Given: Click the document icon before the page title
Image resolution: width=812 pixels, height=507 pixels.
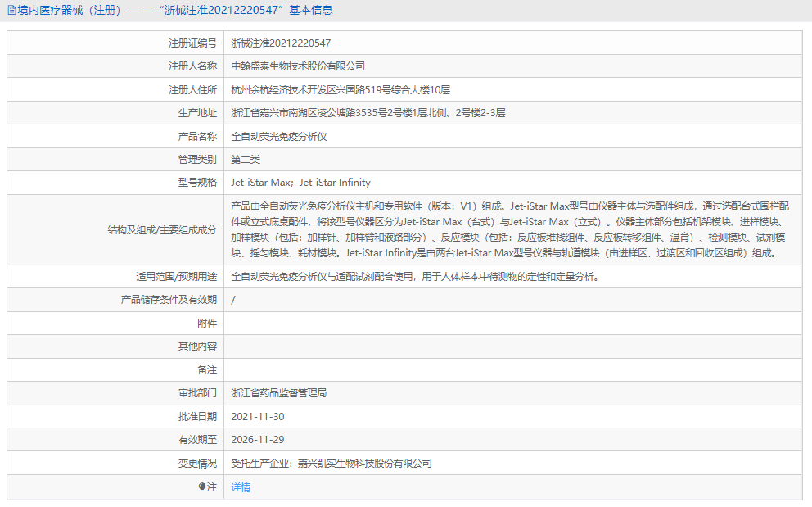Looking at the screenshot, I should click(11, 11).
